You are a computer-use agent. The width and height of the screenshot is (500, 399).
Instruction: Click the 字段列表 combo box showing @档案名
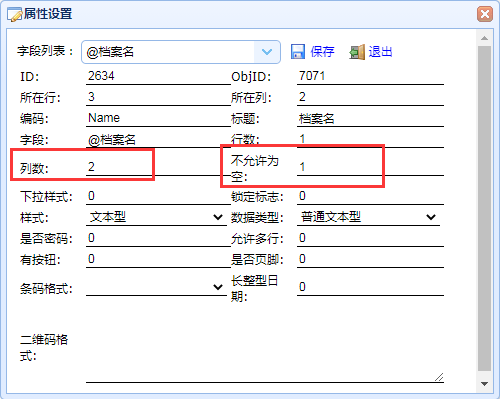(x=181, y=52)
